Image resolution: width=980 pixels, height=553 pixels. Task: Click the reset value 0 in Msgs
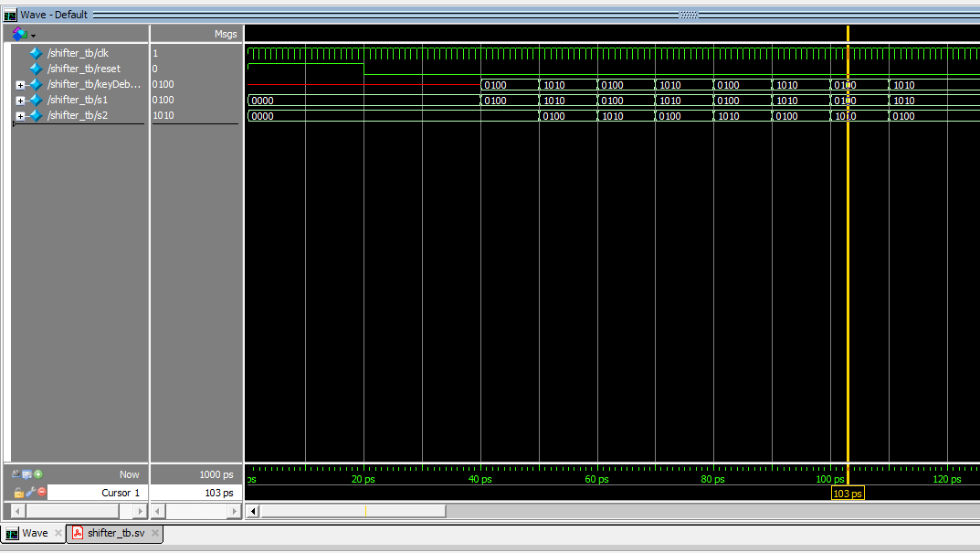click(x=155, y=69)
